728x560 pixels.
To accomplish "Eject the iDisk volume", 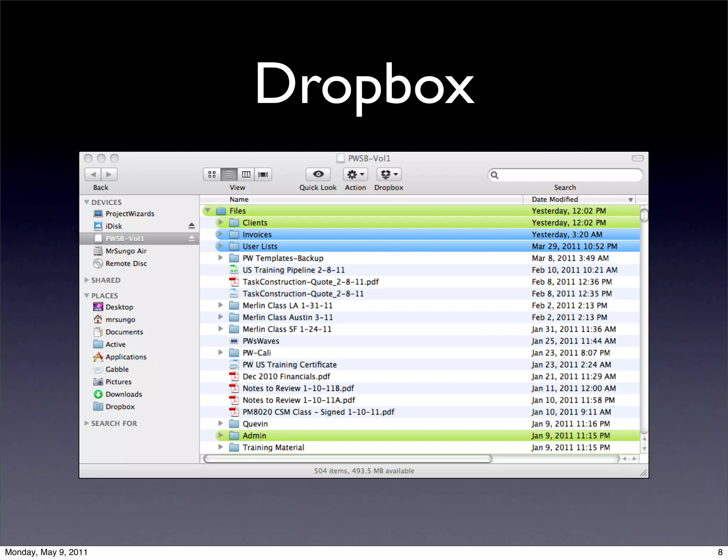I will click(x=192, y=226).
